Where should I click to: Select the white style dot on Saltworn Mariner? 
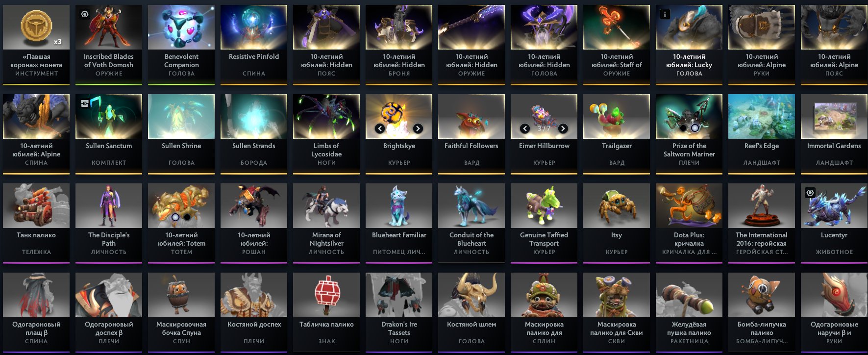point(694,128)
